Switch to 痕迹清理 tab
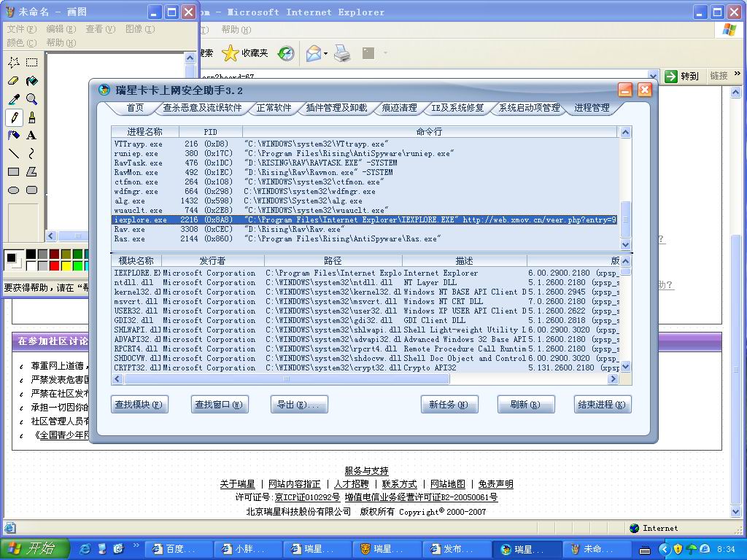This screenshot has width=747, height=560. [399, 108]
